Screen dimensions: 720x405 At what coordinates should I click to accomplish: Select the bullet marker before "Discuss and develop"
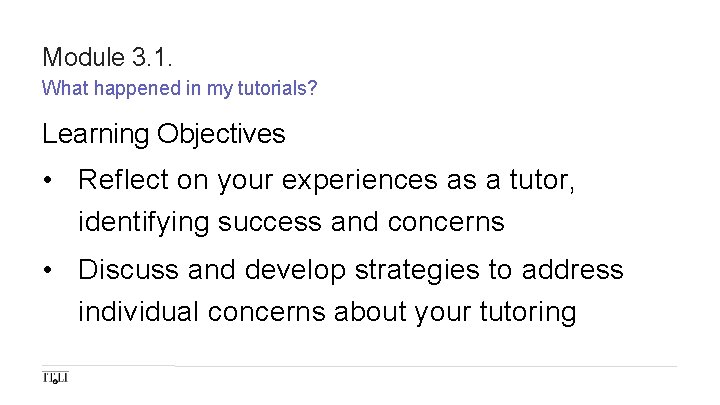coord(48,270)
